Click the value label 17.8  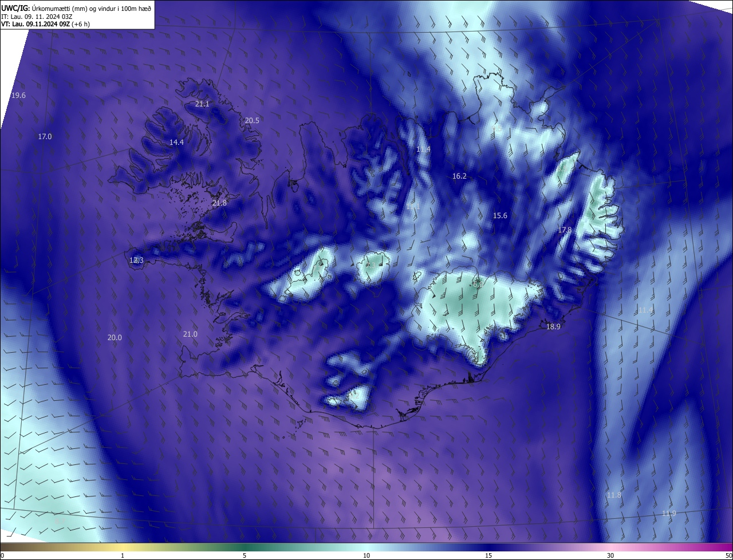click(x=565, y=230)
